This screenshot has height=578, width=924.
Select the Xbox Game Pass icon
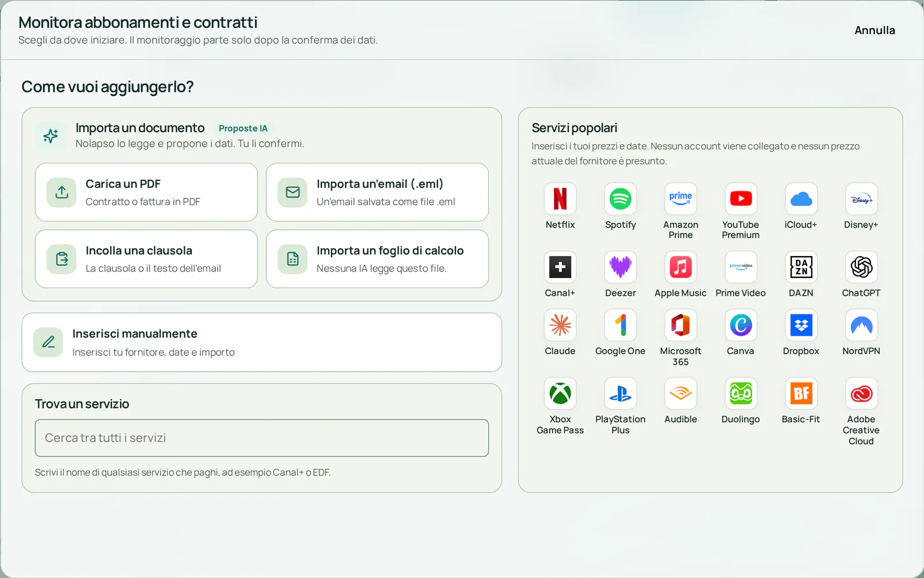[x=560, y=394]
